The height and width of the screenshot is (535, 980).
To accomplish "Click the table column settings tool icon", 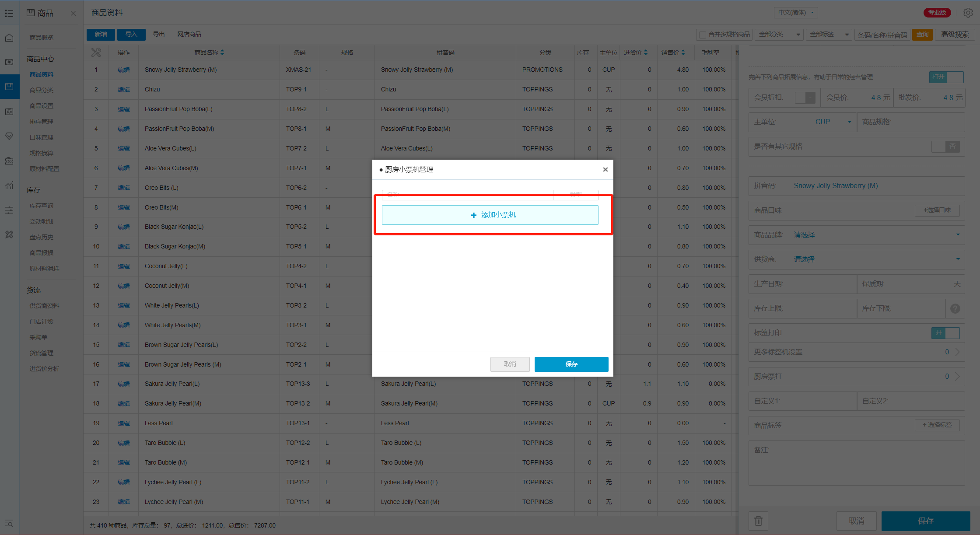I will [96, 52].
